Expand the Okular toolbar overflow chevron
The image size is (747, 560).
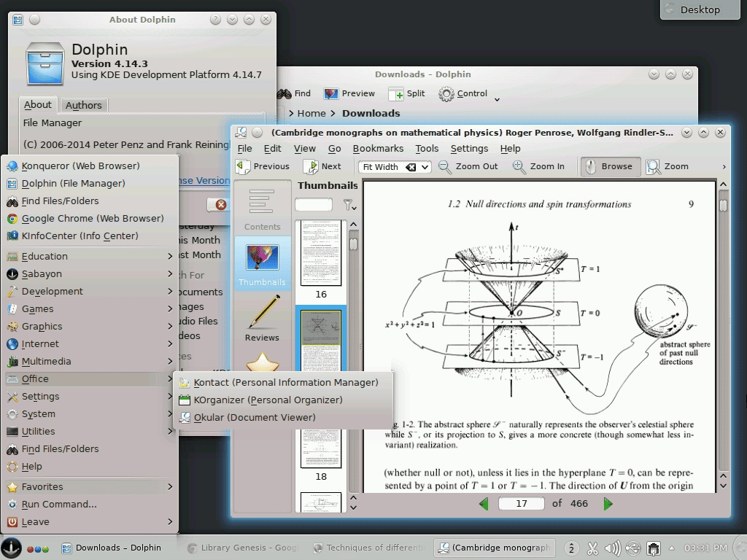pyautogui.click(x=724, y=167)
